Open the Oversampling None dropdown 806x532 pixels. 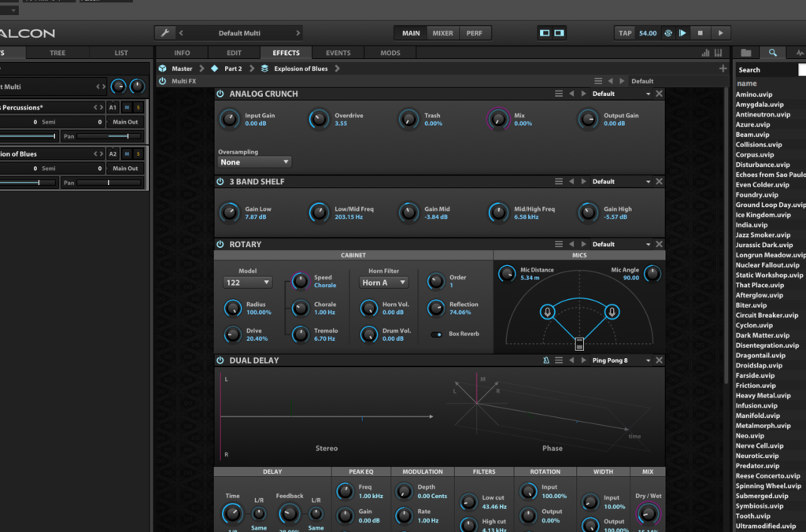click(x=254, y=162)
